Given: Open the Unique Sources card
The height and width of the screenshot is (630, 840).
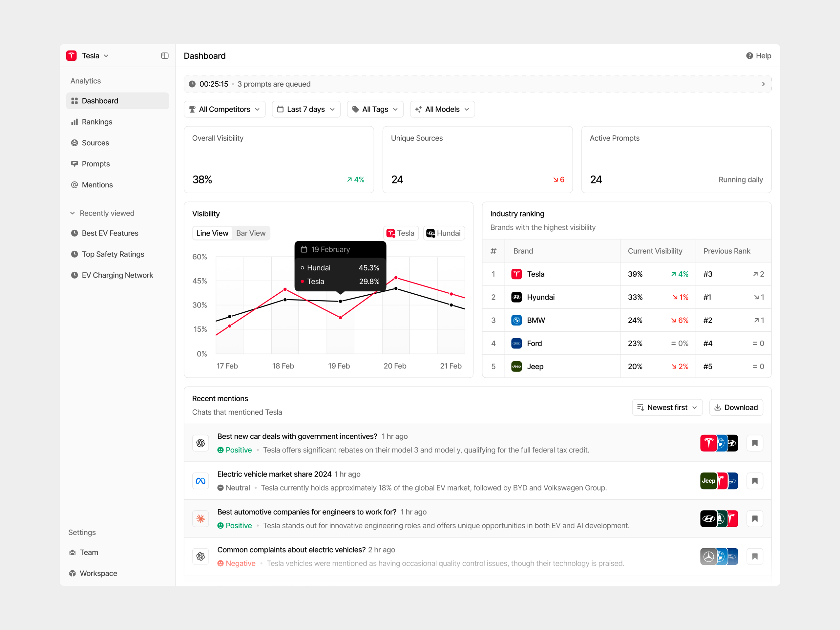Looking at the screenshot, I should point(477,159).
